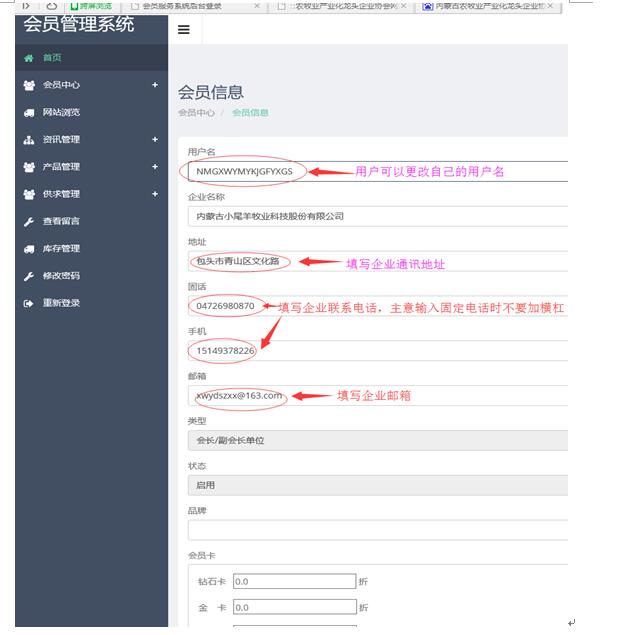Viewport: 632px width, 635px height.
Task: Toggle the sidebar with the hamburger icon
Action: (x=183, y=30)
